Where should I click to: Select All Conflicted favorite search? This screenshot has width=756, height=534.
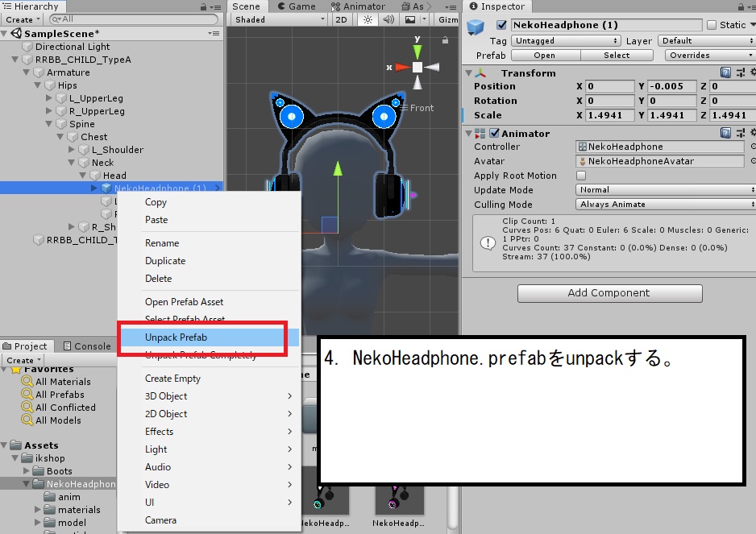coord(65,408)
